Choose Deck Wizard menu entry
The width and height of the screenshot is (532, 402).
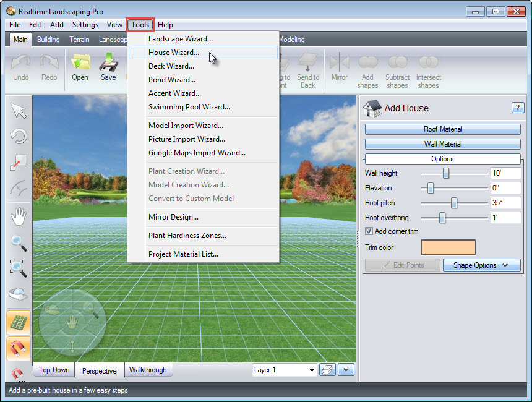tap(204, 66)
